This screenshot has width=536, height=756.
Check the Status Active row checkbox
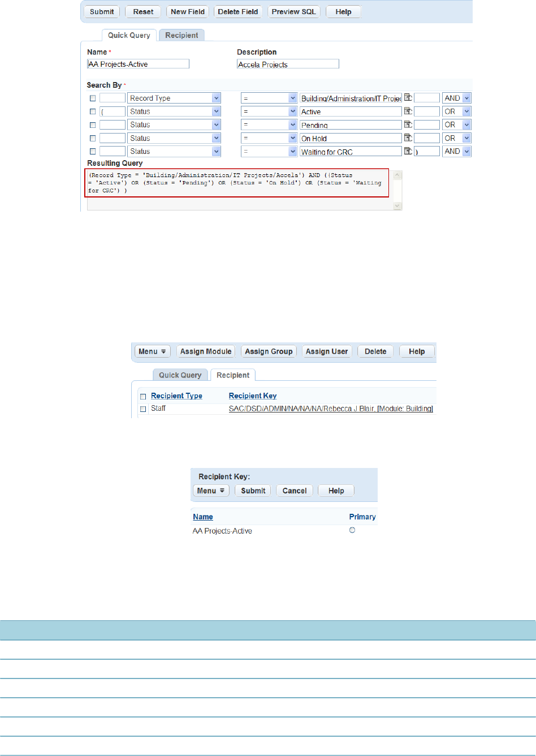coord(93,111)
